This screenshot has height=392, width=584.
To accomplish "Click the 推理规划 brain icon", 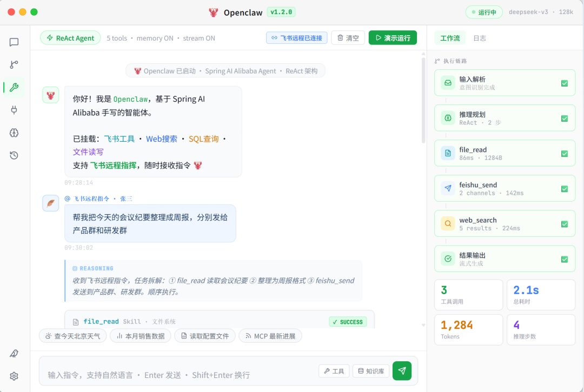I will click(x=448, y=118).
